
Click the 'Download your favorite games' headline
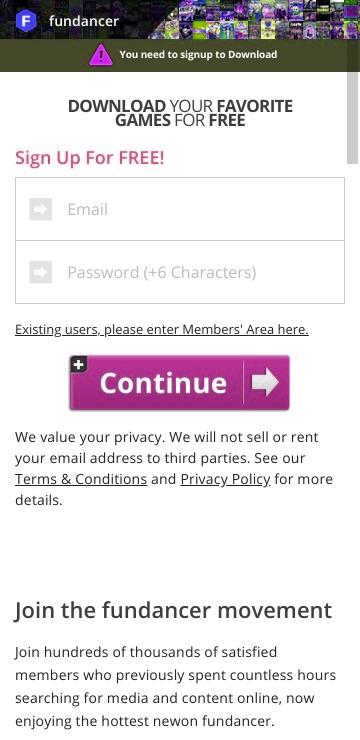(x=180, y=113)
